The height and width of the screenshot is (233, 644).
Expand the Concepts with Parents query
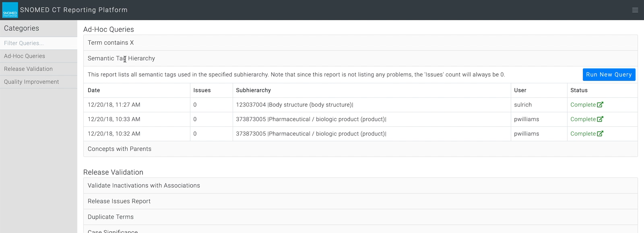(x=360, y=149)
